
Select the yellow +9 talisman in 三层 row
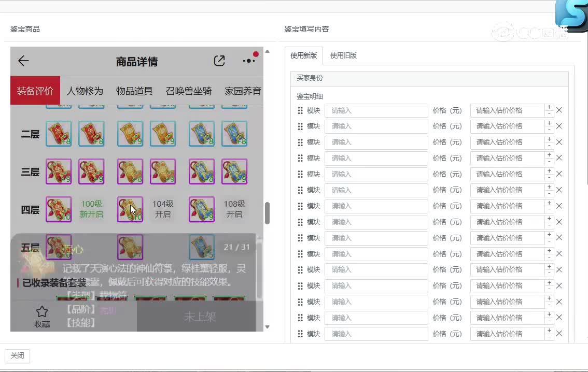click(163, 171)
